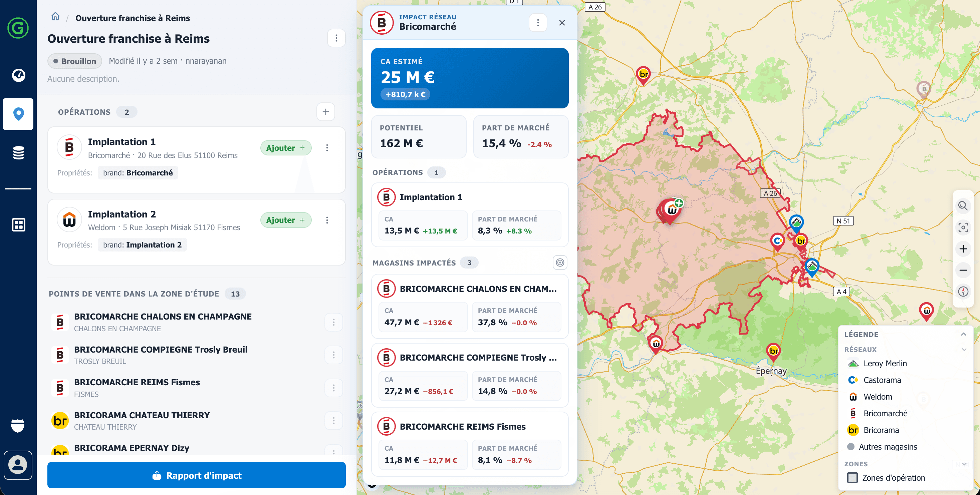
Task: Select BRICOMARCHE REIMS Fismes list row
Action: [x=196, y=388]
